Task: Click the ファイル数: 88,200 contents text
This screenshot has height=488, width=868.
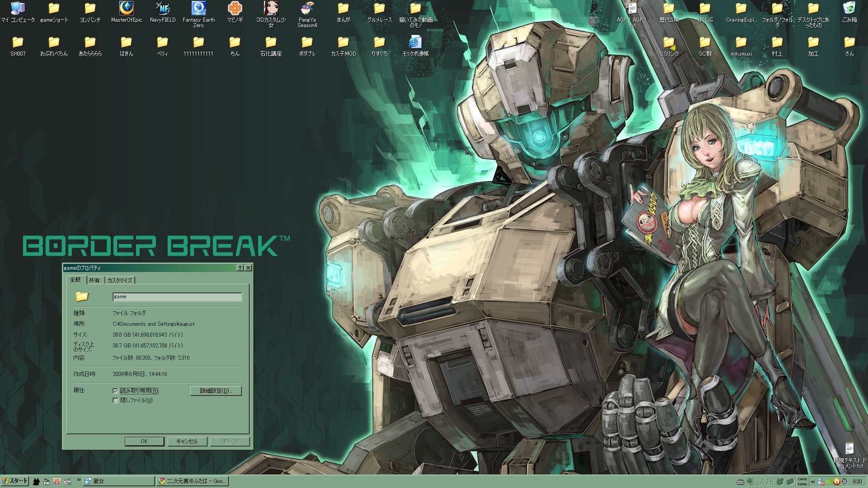Action: click(151, 358)
